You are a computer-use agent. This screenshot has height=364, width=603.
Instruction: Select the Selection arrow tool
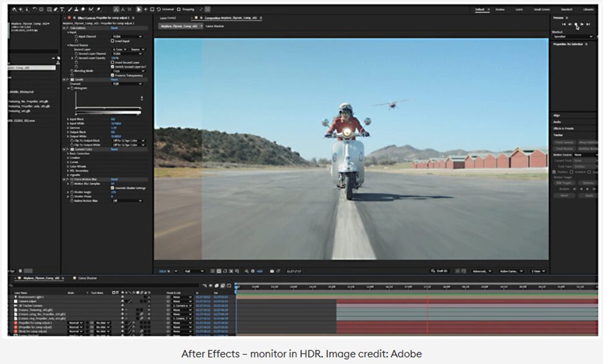[x=139, y=9]
